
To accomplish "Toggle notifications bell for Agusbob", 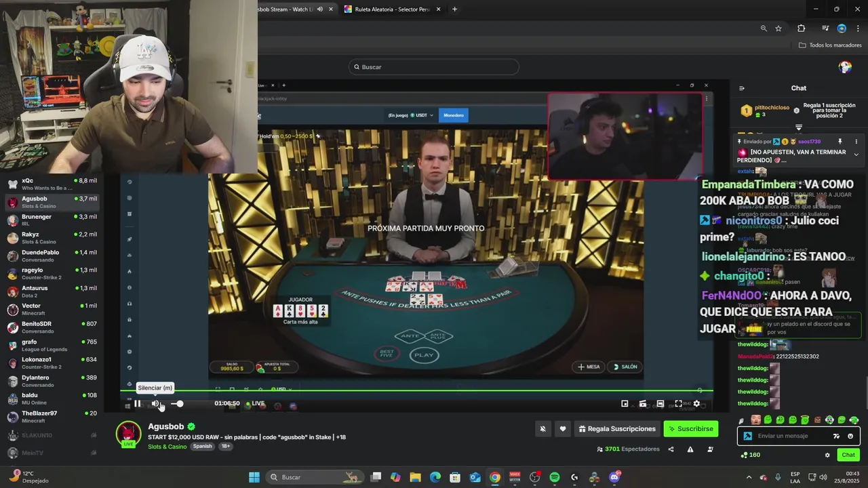I will [x=542, y=428].
